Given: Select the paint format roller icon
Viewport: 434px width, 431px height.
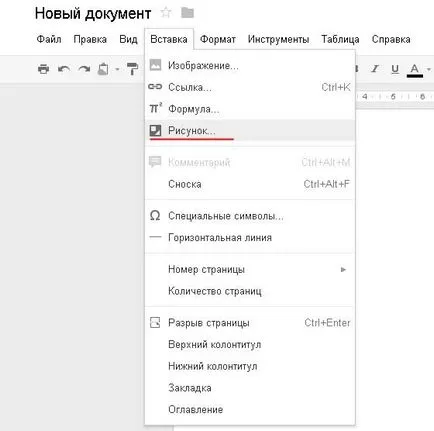Looking at the screenshot, I should click(x=132, y=69).
